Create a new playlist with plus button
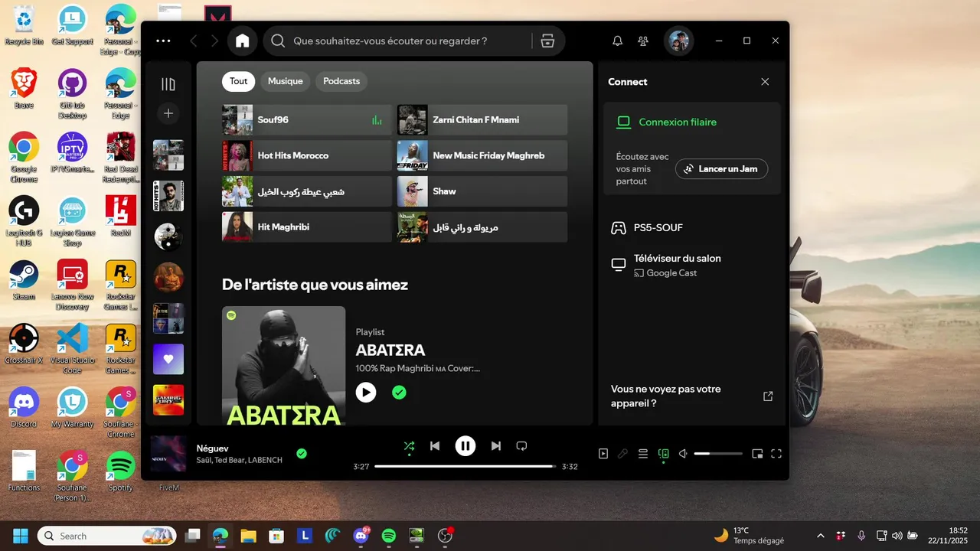 click(x=168, y=114)
